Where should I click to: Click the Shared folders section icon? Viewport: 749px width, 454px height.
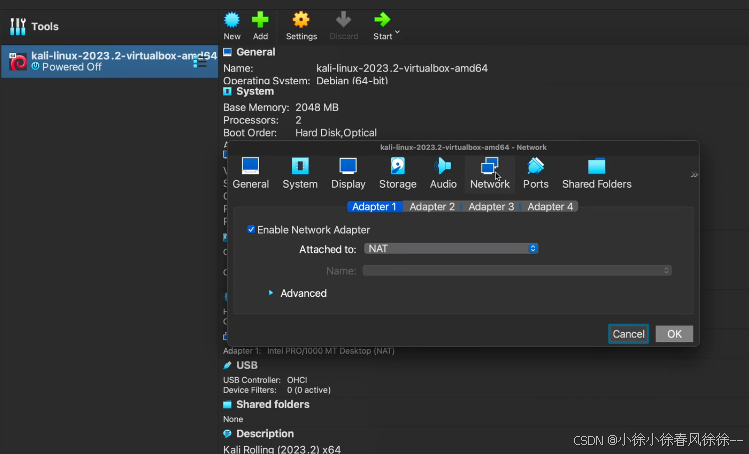coord(227,404)
